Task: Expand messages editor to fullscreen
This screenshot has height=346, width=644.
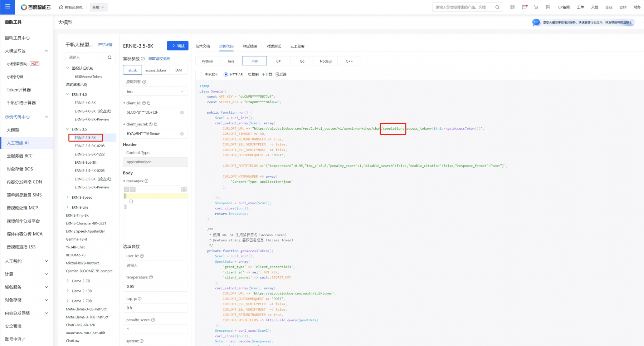Action: pyautogui.click(x=184, y=190)
